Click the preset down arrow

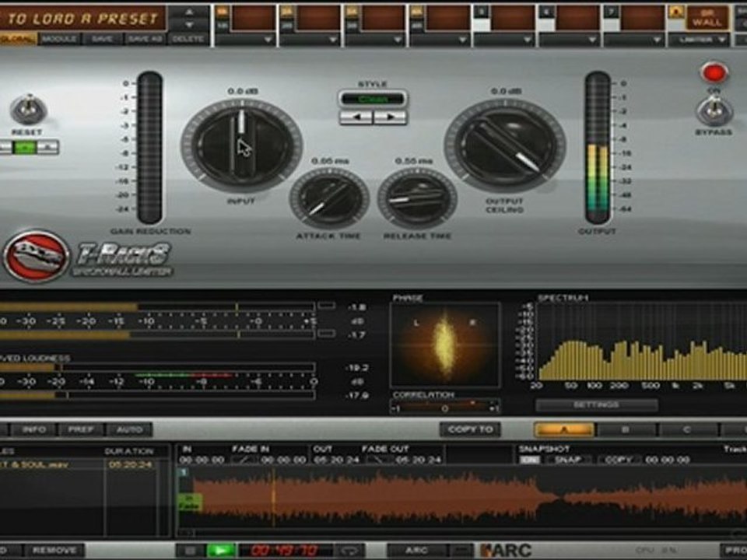[x=188, y=25]
